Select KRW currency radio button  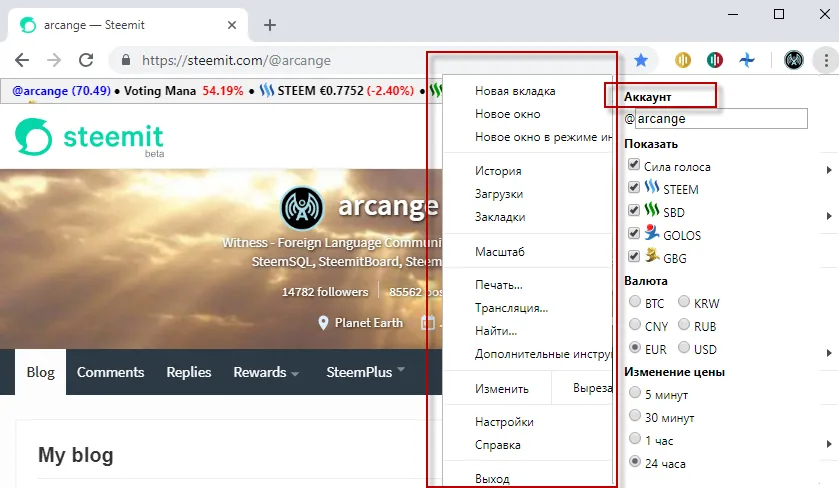click(684, 301)
